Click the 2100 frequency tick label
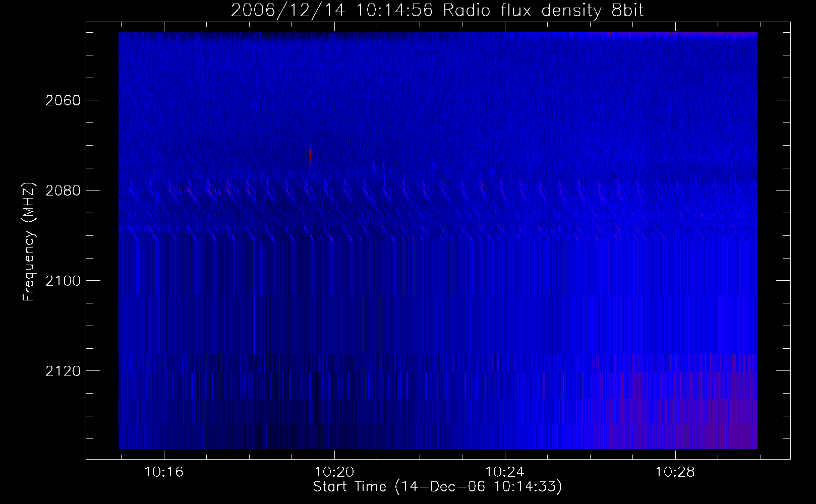 (x=63, y=281)
